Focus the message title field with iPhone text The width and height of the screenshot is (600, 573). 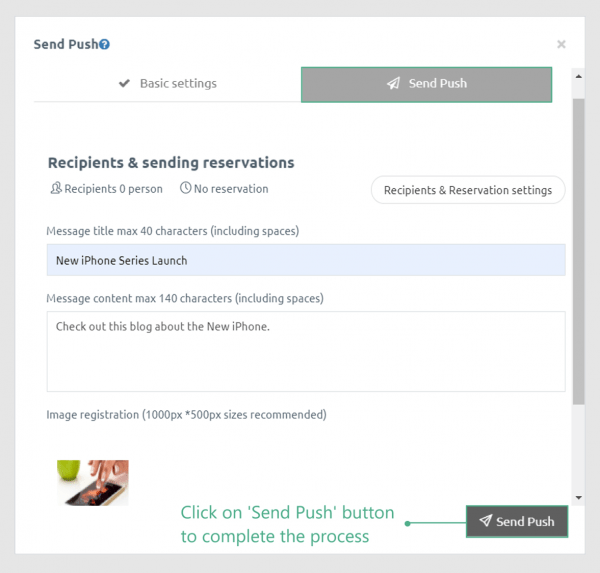pyautogui.click(x=306, y=260)
